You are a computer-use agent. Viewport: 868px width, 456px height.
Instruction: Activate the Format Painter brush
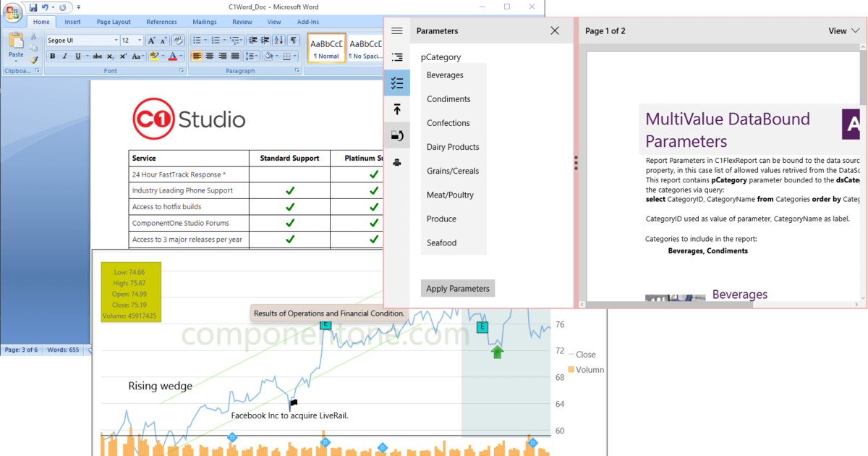pos(34,60)
